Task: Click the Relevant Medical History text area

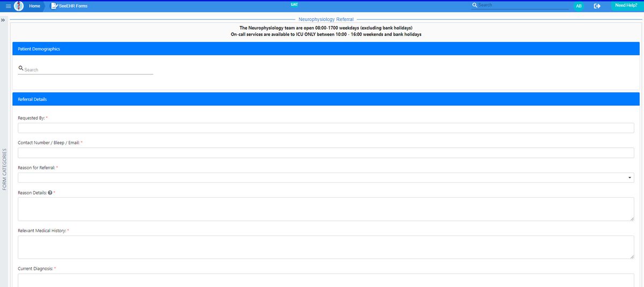Action: click(x=326, y=247)
